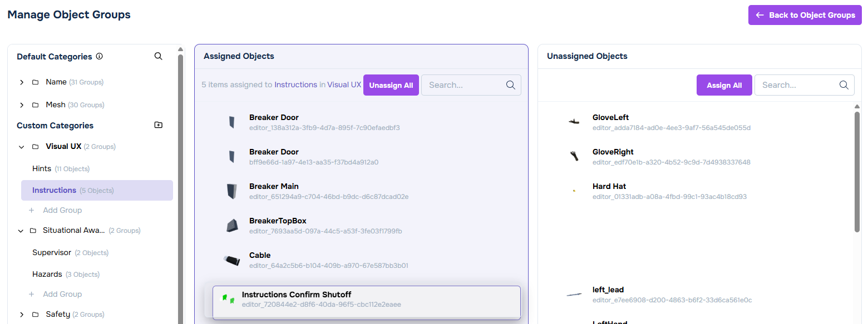
Task: Select the GloveRight object name
Action: (x=613, y=152)
